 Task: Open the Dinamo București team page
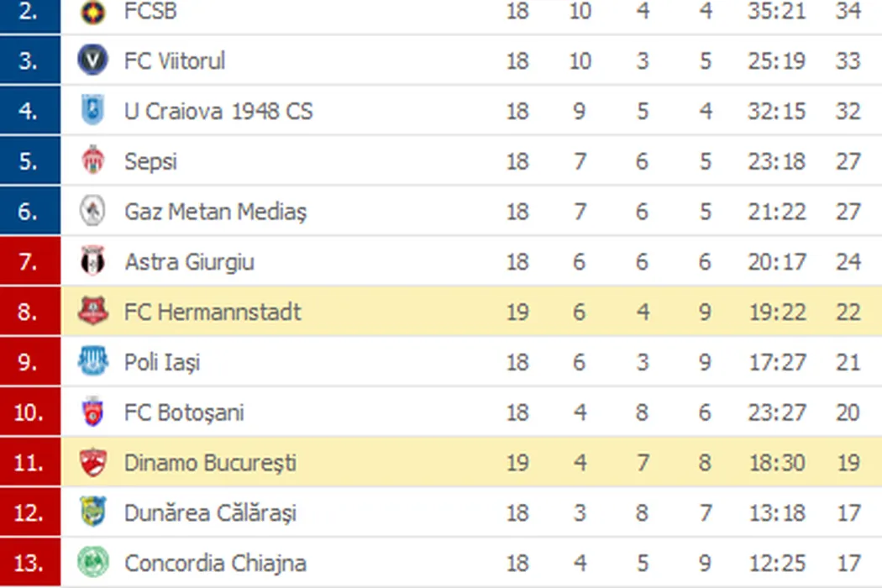(210, 463)
